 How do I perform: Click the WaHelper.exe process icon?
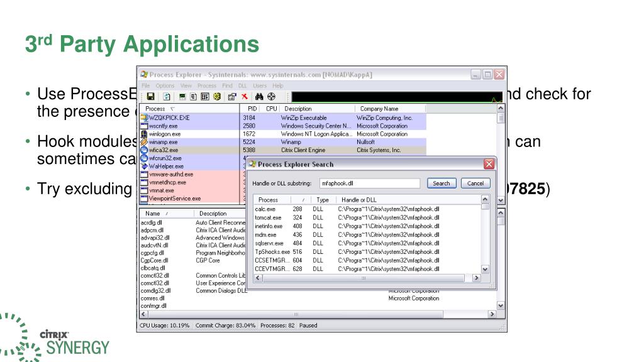[x=144, y=166]
